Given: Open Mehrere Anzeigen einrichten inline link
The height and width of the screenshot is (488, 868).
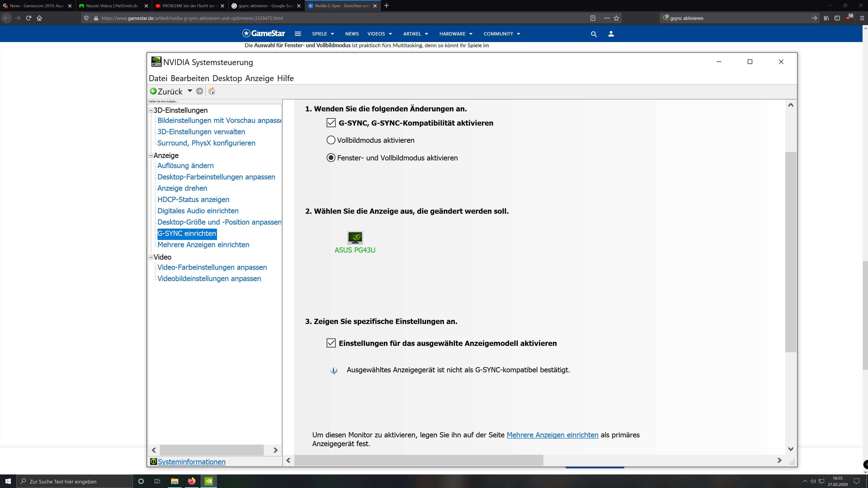Looking at the screenshot, I should (x=552, y=435).
